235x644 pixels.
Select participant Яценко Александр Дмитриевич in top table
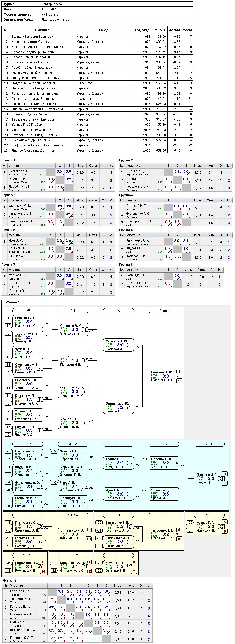click(x=35, y=151)
